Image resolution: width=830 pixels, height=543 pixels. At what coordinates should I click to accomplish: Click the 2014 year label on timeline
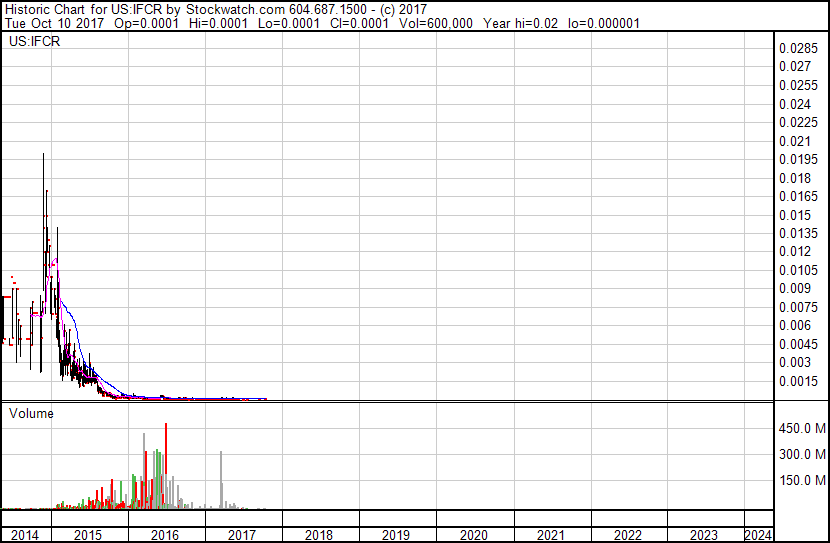(25, 535)
